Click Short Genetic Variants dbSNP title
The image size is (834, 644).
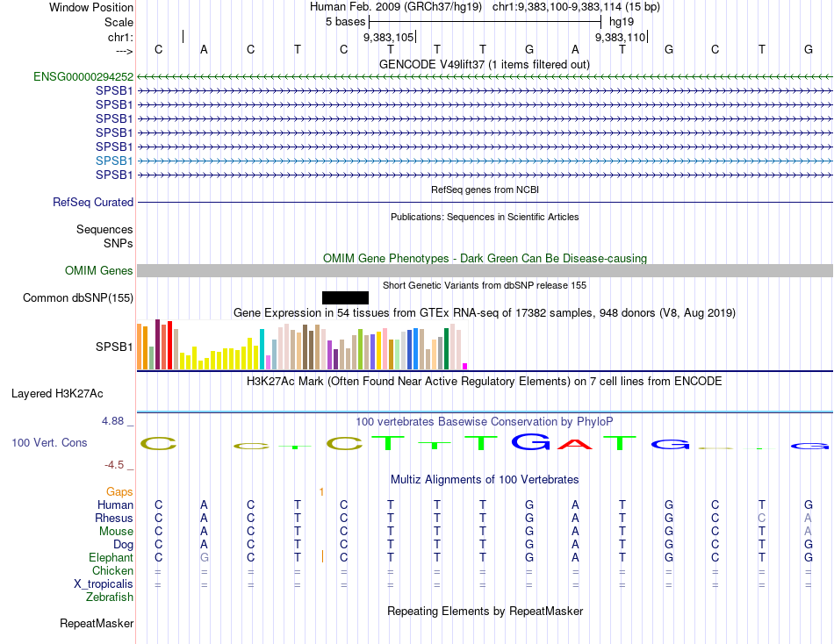click(x=484, y=285)
